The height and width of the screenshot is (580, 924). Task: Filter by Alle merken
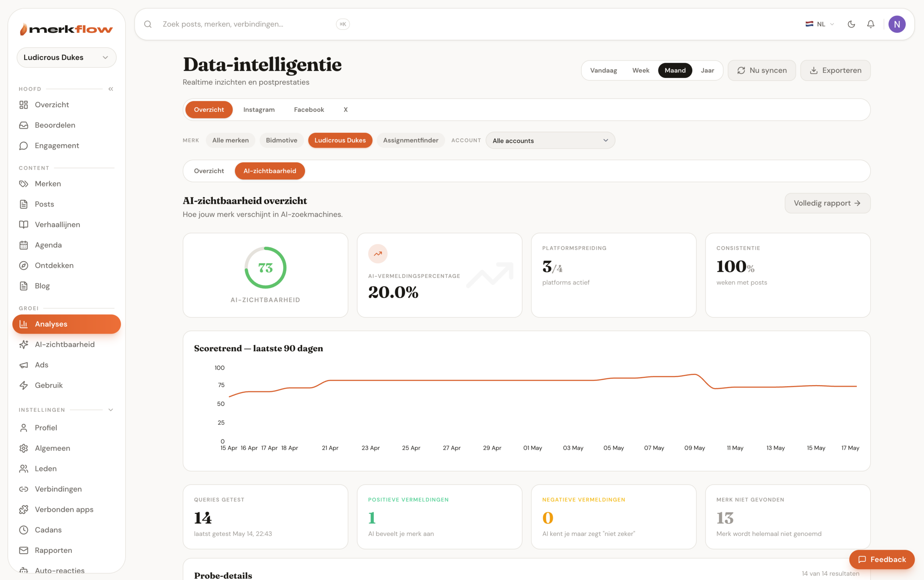231,140
